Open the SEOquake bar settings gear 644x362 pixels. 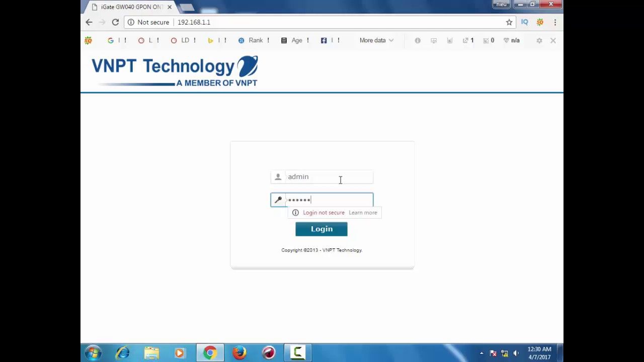coord(539,40)
